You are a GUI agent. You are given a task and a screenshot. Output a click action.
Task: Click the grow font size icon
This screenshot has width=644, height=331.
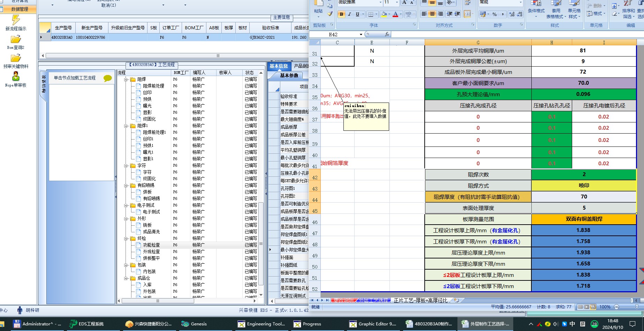pos(404,2)
